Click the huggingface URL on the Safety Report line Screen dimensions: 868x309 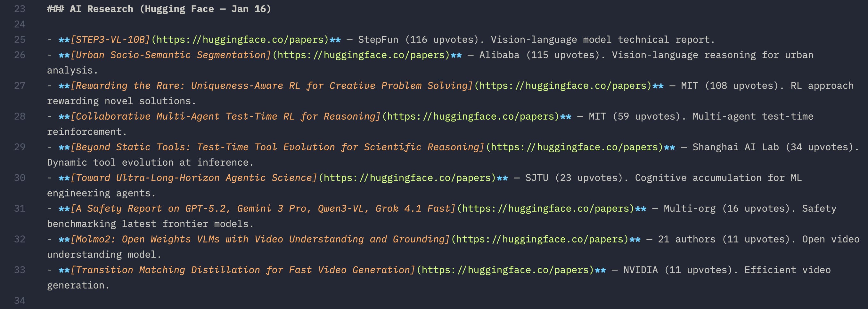(545, 208)
